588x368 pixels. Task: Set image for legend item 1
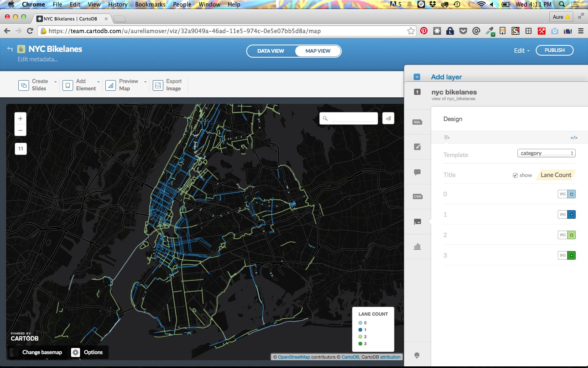(563, 215)
